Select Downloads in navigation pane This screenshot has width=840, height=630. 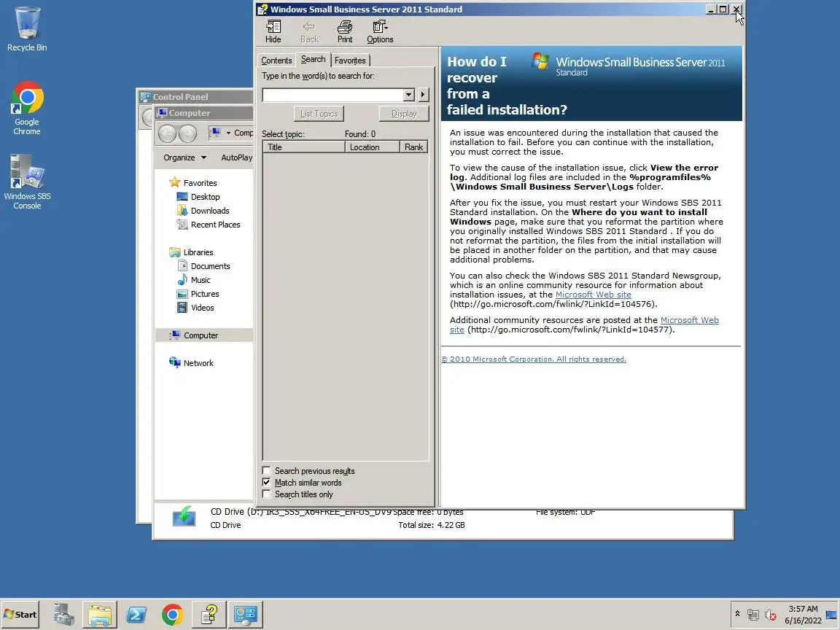point(209,211)
